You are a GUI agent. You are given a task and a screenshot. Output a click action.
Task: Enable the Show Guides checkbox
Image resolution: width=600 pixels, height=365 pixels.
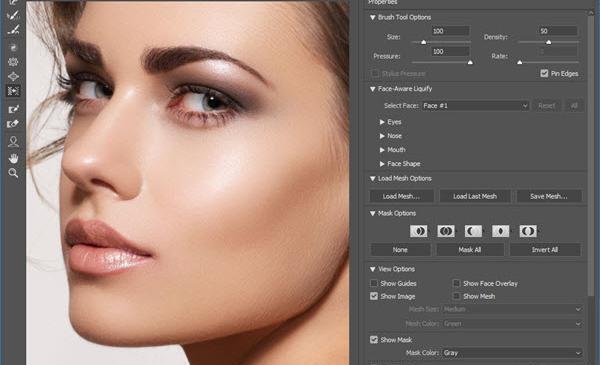point(374,283)
